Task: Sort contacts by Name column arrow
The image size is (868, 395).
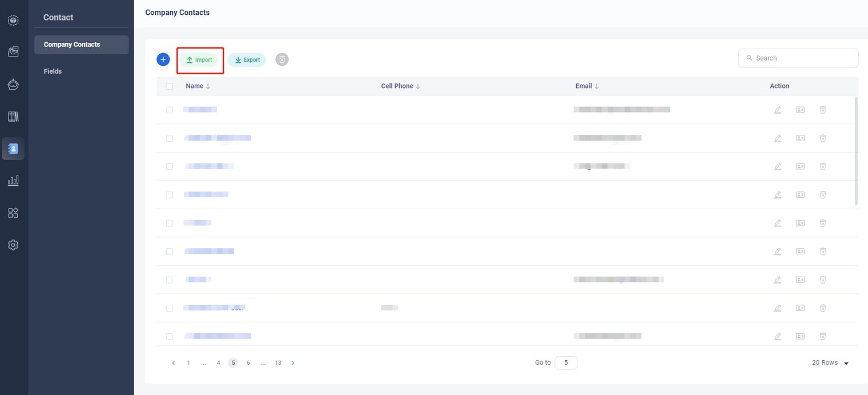Action: point(208,86)
